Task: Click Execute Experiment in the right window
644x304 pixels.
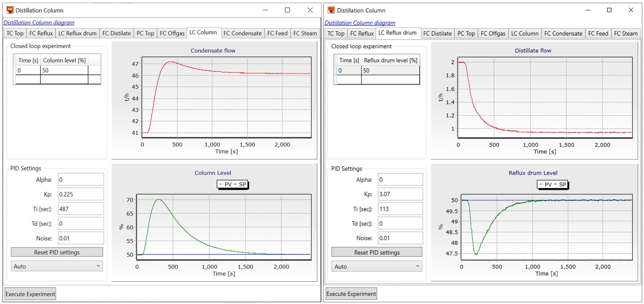Action: (351, 293)
